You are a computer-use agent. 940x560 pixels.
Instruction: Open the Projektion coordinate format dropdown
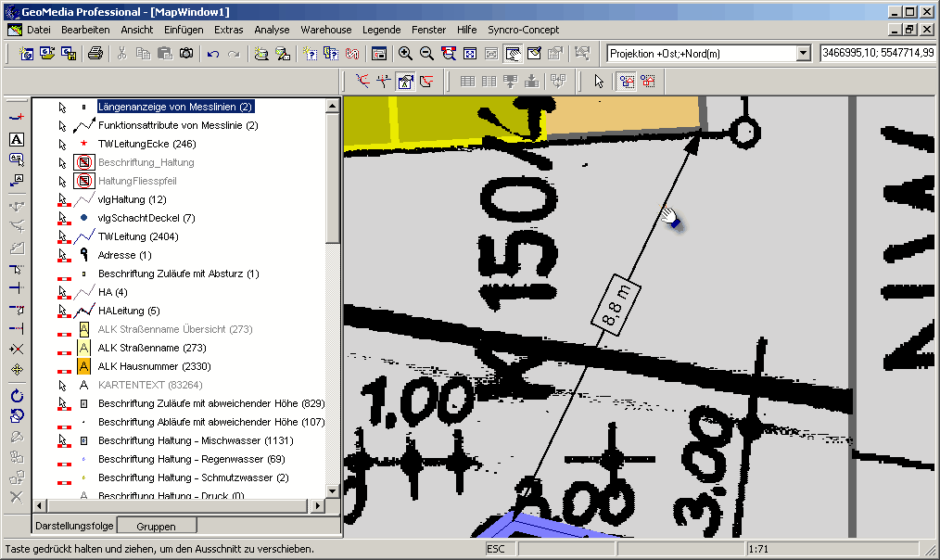(803, 54)
